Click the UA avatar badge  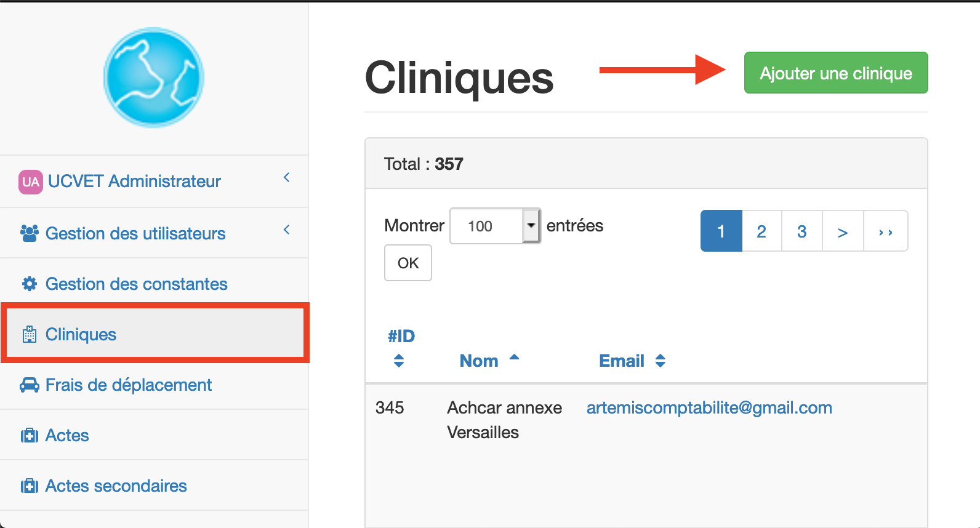[x=30, y=182]
